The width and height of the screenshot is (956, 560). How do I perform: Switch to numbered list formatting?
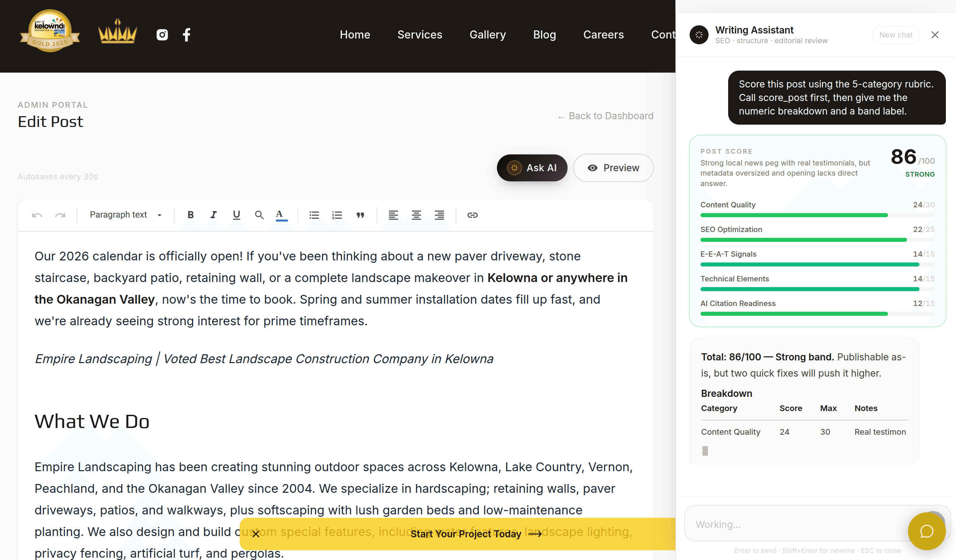[337, 214]
